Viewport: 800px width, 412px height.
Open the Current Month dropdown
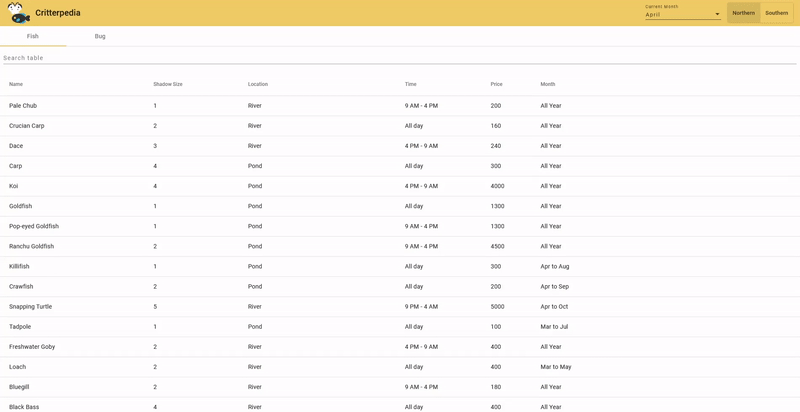tap(683, 14)
